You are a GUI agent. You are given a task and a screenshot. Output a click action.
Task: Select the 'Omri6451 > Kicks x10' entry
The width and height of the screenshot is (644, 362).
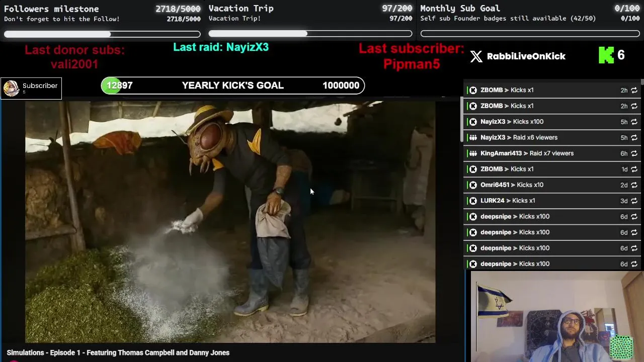click(x=552, y=185)
